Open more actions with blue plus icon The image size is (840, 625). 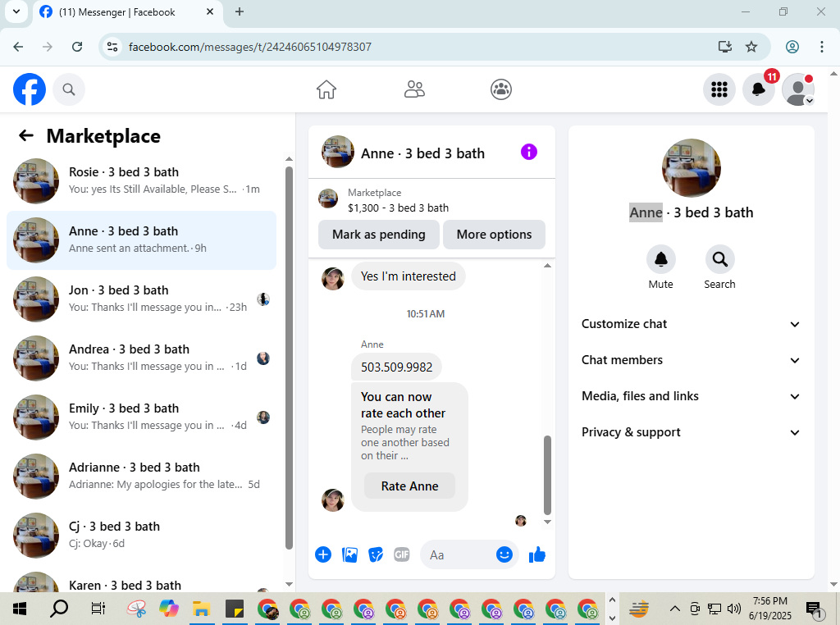(x=323, y=554)
